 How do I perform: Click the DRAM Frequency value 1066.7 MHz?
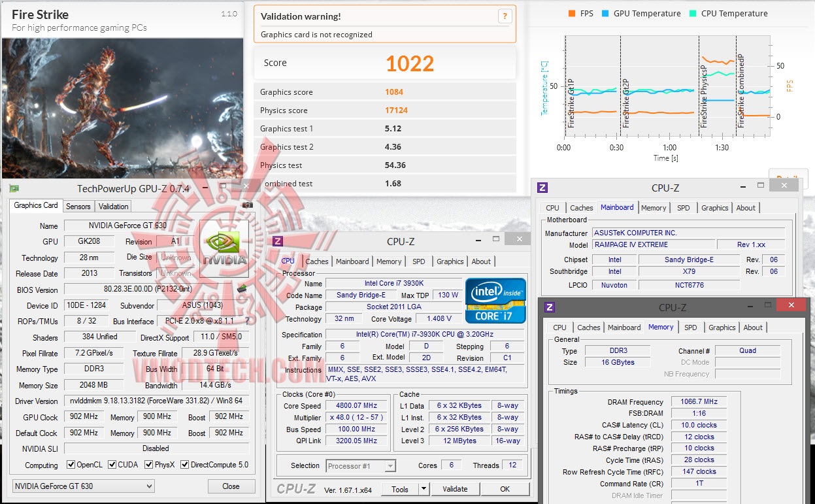[699, 401]
